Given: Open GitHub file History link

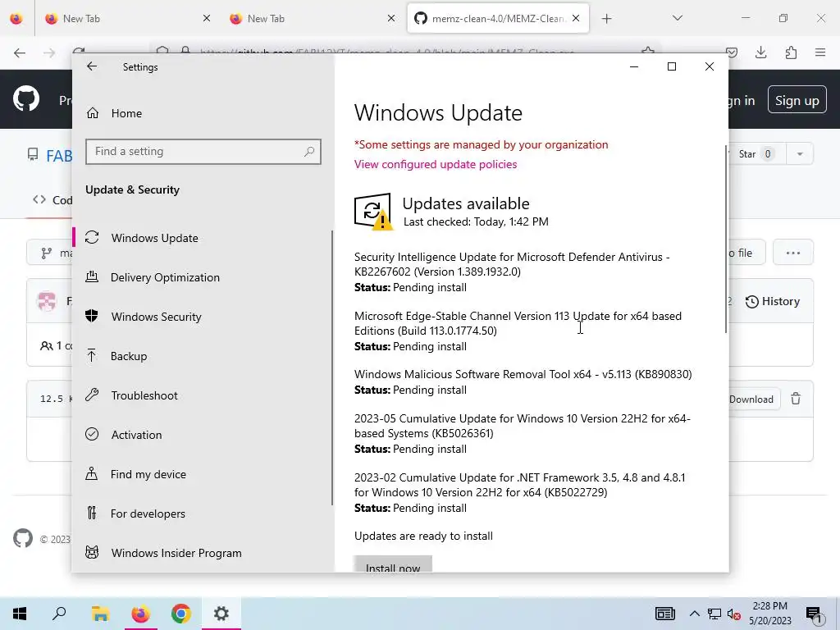Looking at the screenshot, I should (x=773, y=302).
